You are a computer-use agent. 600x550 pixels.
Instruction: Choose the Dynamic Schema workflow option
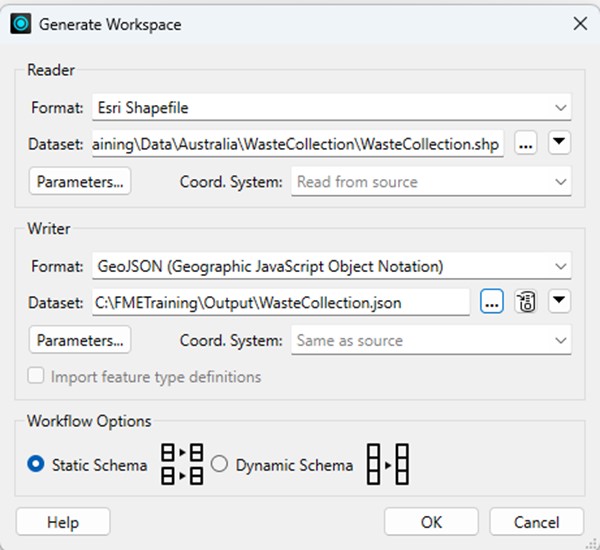click(x=220, y=465)
